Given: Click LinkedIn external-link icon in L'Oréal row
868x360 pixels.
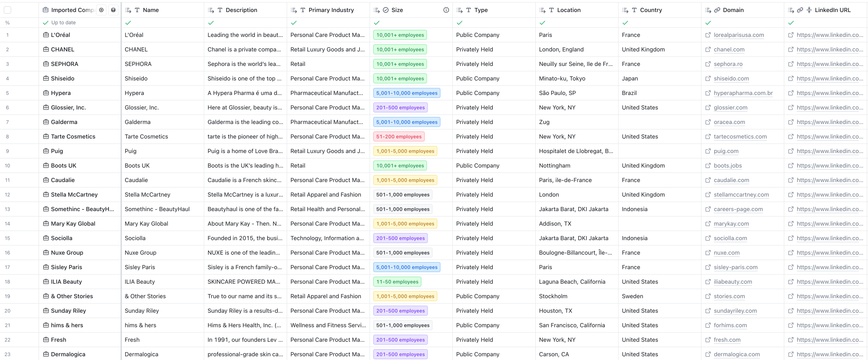Looking at the screenshot, I should point(791,35).
